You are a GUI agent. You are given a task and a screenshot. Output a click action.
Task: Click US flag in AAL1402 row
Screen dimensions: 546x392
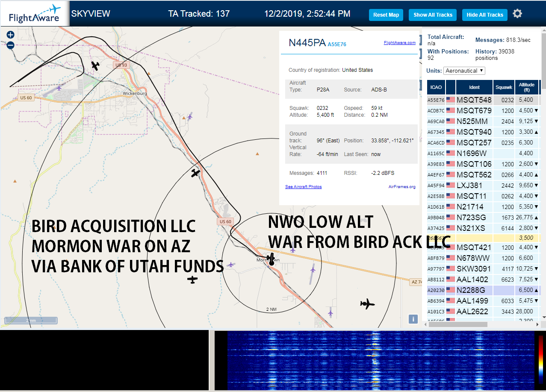(451, 280)
